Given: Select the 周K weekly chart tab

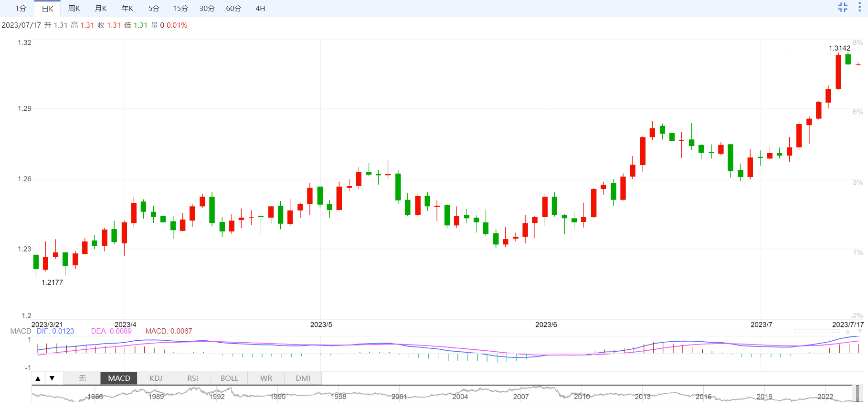Looking at the screenshot, I should [74, 9].
